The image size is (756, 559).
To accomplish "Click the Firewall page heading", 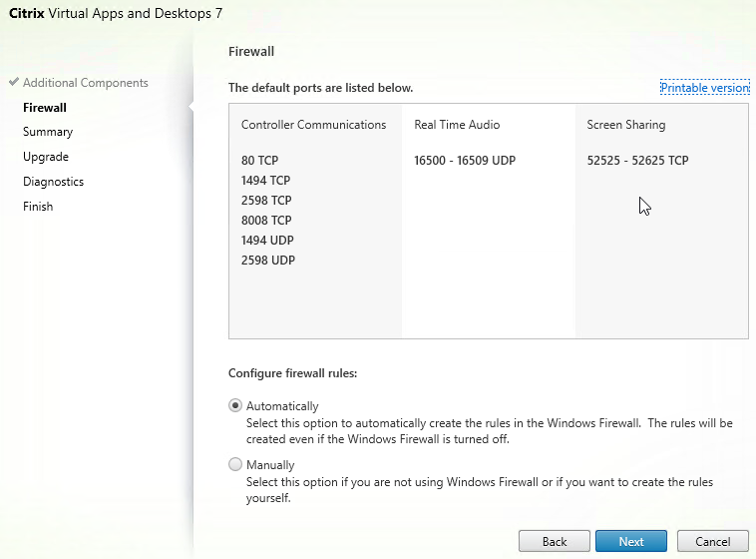I will pyautogui.click(x=251, y=51).
